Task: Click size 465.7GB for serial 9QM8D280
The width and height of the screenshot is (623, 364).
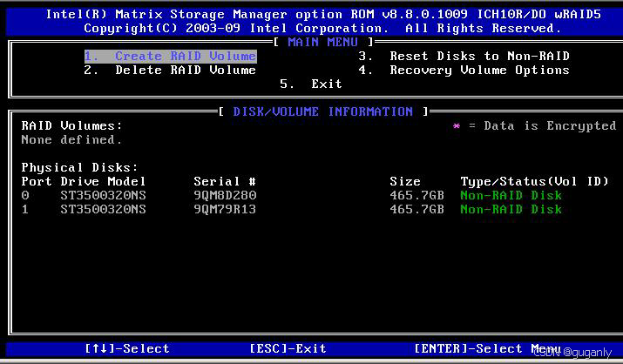Action: [416, 195]
